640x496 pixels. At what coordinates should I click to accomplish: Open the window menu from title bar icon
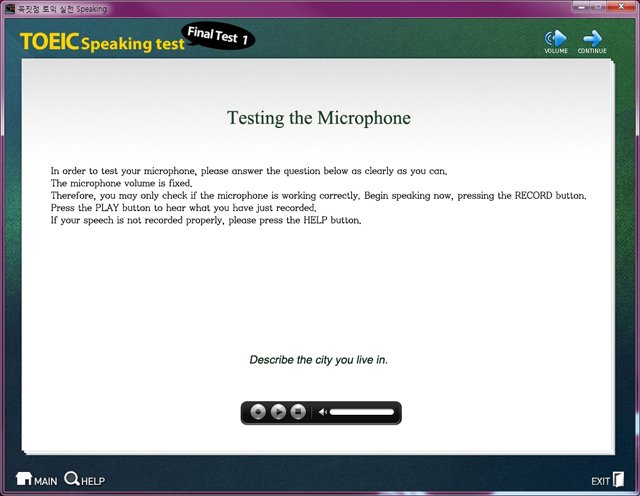(9, 8)
